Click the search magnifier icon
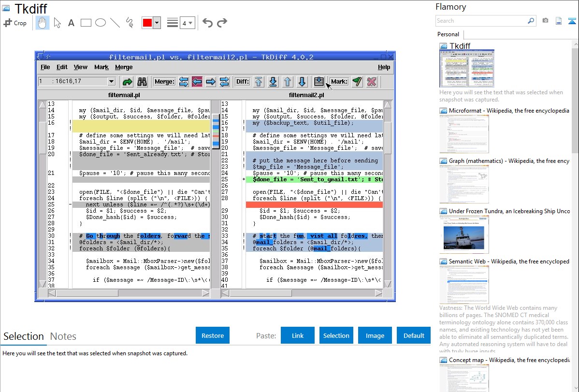Image resolution: width=579 pixels, height=392 pixels. coord(531,21)
